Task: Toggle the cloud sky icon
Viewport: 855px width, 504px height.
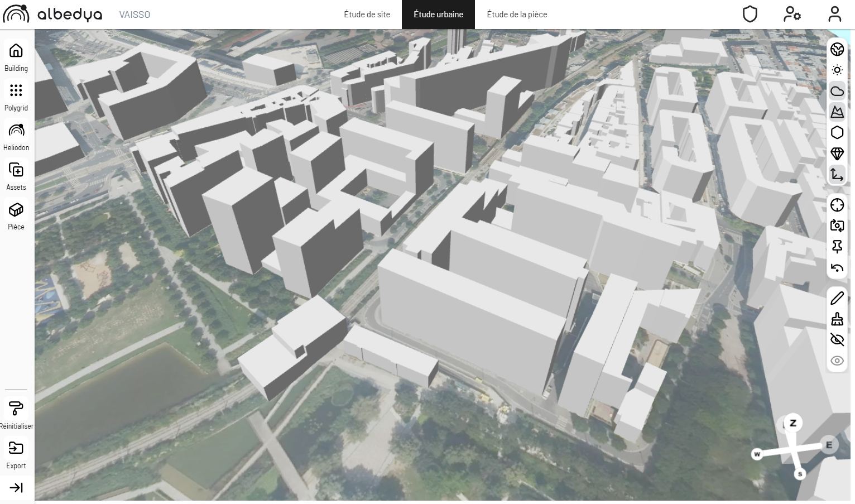Action: point(837,91)
